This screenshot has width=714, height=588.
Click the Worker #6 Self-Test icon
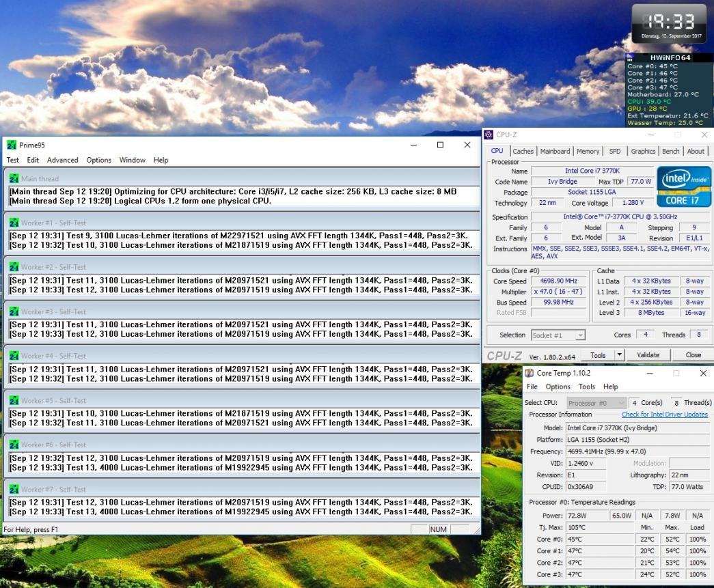14,445
